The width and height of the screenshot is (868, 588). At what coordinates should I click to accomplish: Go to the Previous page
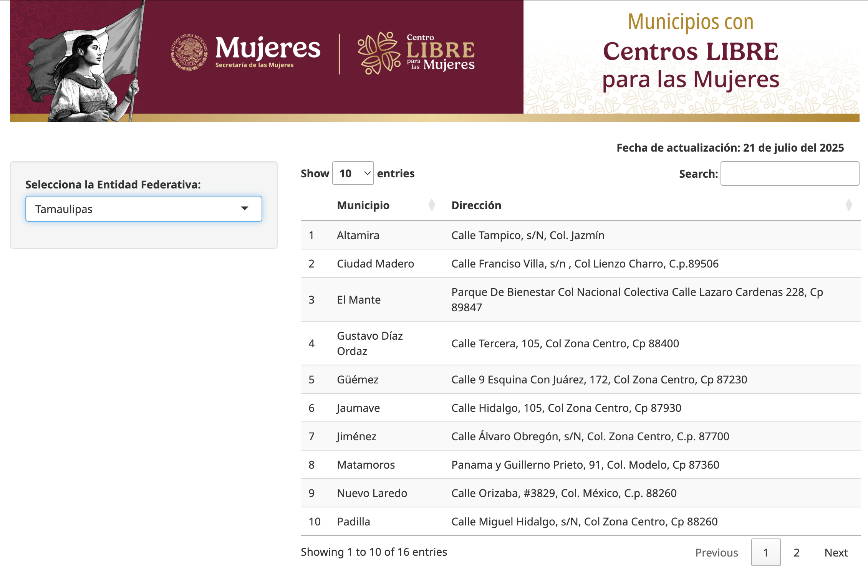click(x=717, y=553)
